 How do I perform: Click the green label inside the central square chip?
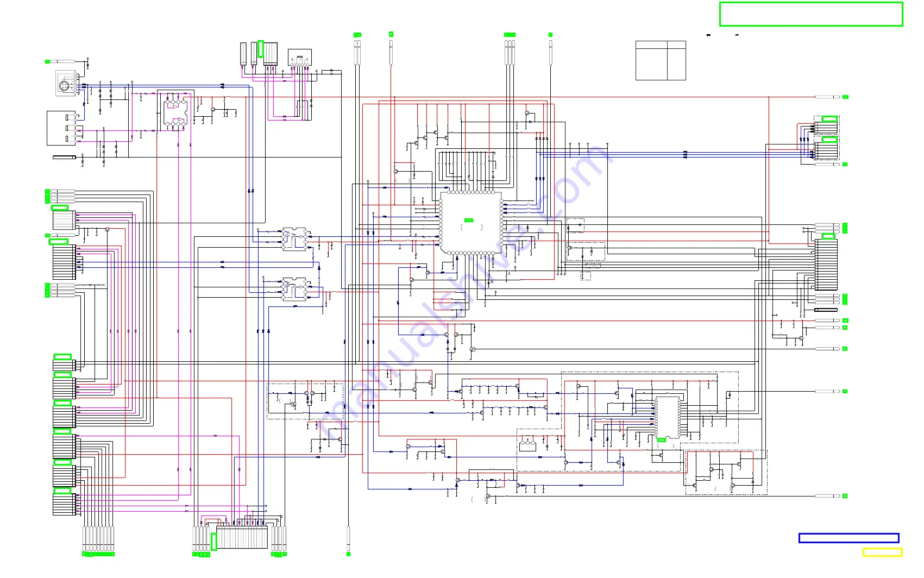click(x=469, y=220)
